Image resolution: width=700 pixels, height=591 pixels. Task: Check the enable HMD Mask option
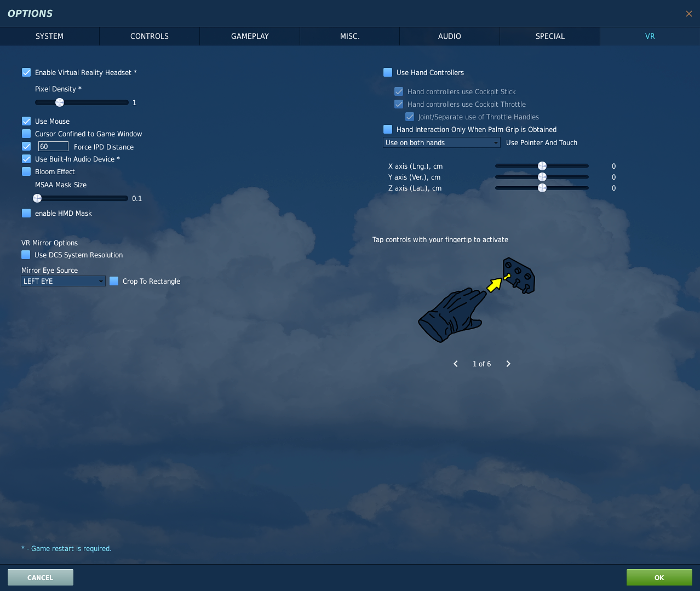click(x=26, y=213)
